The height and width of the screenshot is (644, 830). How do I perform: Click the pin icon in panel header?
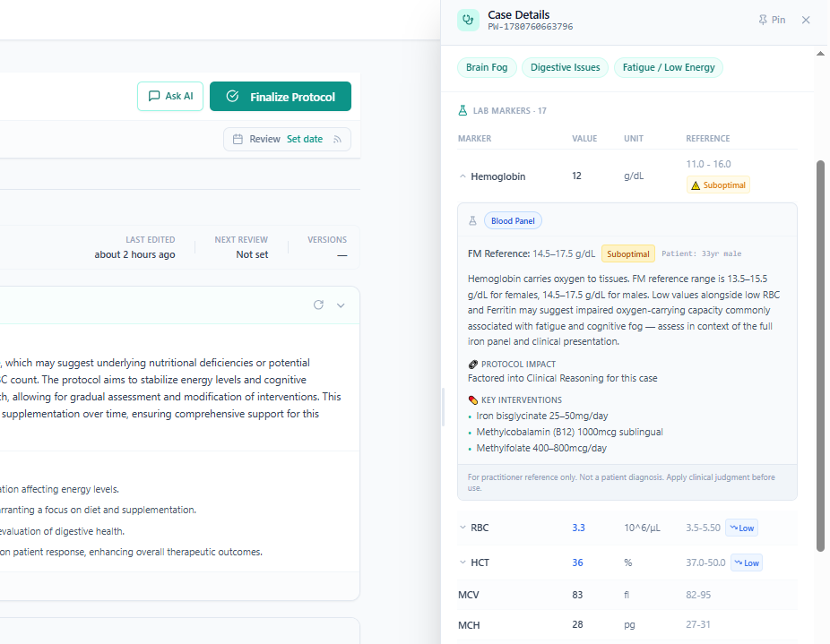pos(763,20)
